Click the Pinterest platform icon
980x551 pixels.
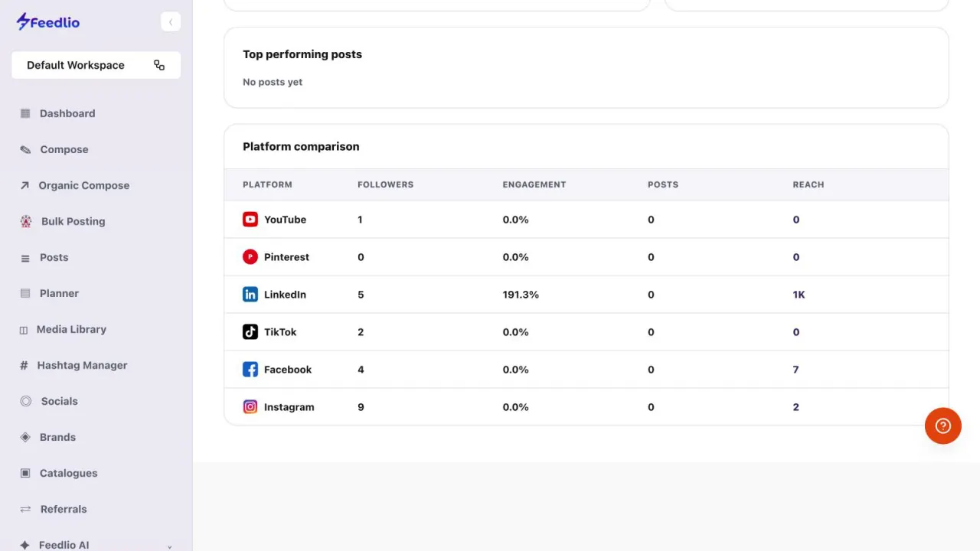[250, 257]
